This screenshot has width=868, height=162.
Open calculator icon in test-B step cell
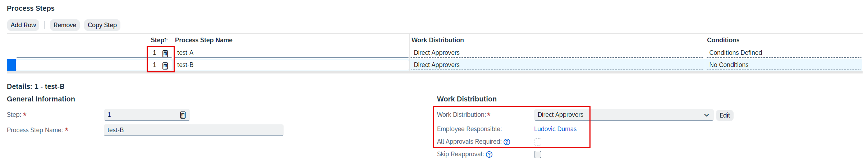click(165, 66)
